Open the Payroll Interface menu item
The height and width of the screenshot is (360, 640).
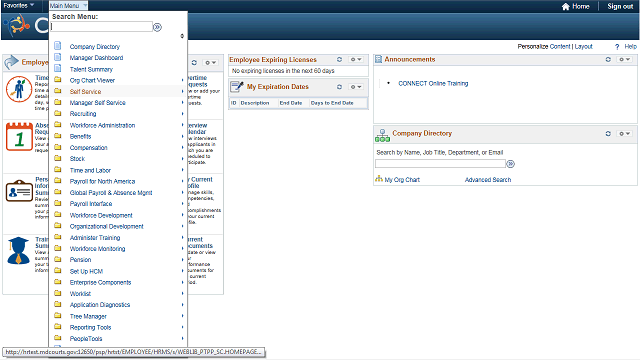[91, 204]
